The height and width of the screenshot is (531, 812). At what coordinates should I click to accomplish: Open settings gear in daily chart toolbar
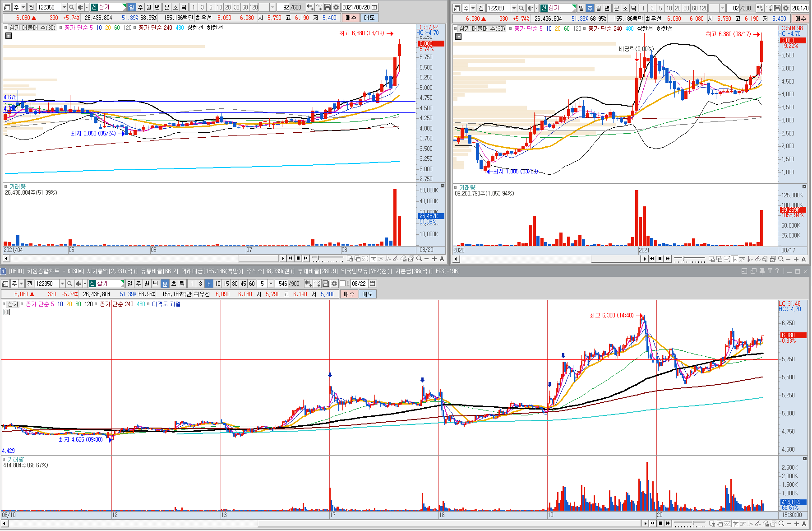(x=336, y=7)
